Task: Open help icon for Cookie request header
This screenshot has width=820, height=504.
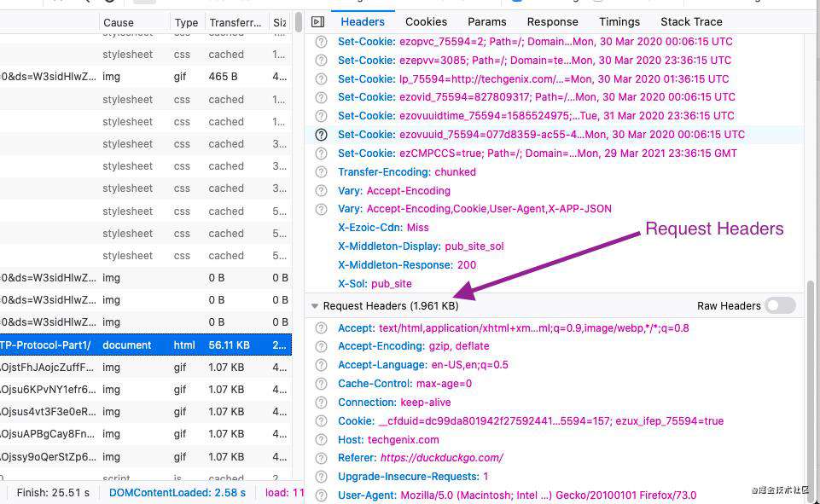Action: point(321,421)
